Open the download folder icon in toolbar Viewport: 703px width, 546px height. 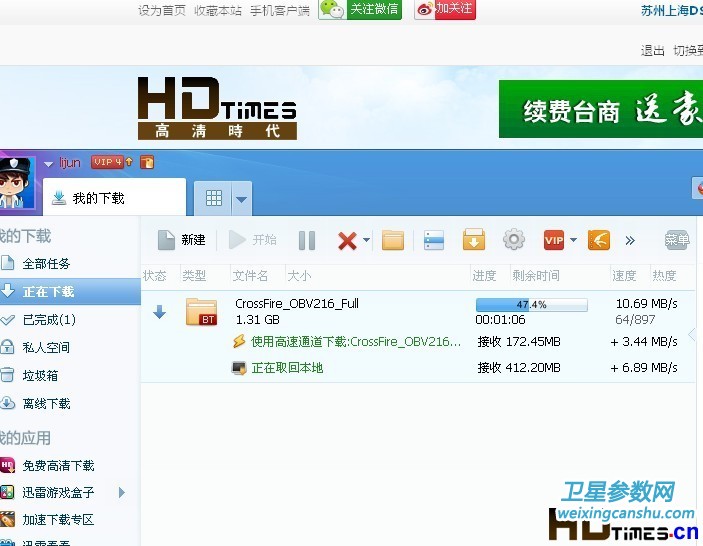point(393,240)
